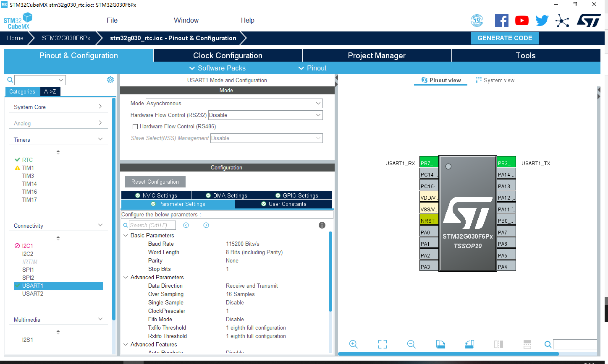Collapse the Multimedia category

58,320
